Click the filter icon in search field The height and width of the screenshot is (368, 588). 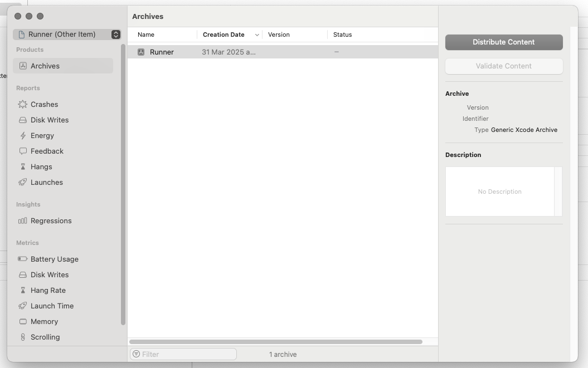click(137, 354)
